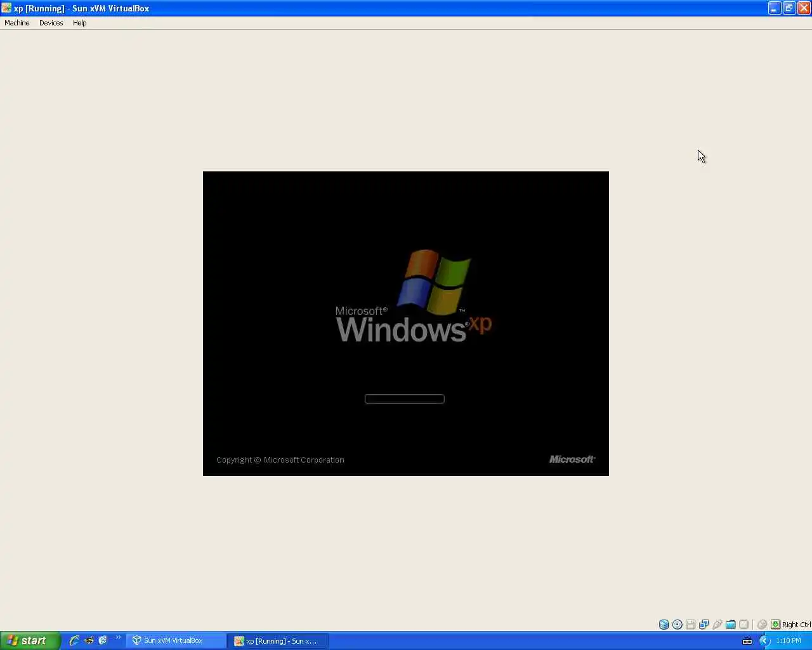This screenshot has height=650, width=812.
Task: Click the keyboard icon in system tray
Action: pyautogui.click(x=747, y=641)
